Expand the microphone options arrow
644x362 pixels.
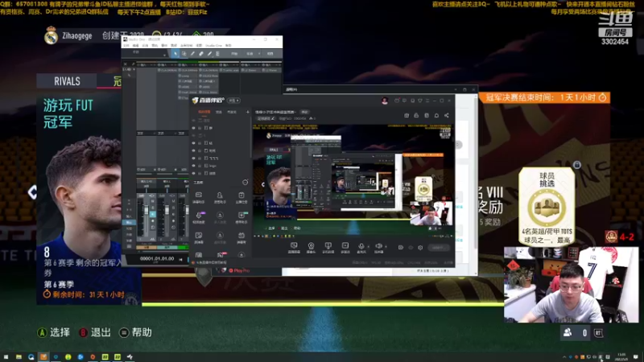point(368,246)
